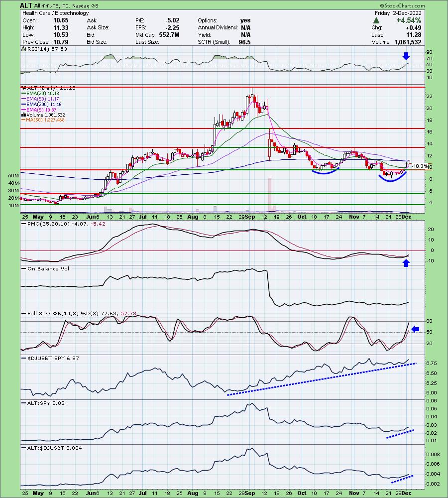Click the SCTR (Small) value 96.5
The image size is (448, 498).
click(x=244, y=42)
